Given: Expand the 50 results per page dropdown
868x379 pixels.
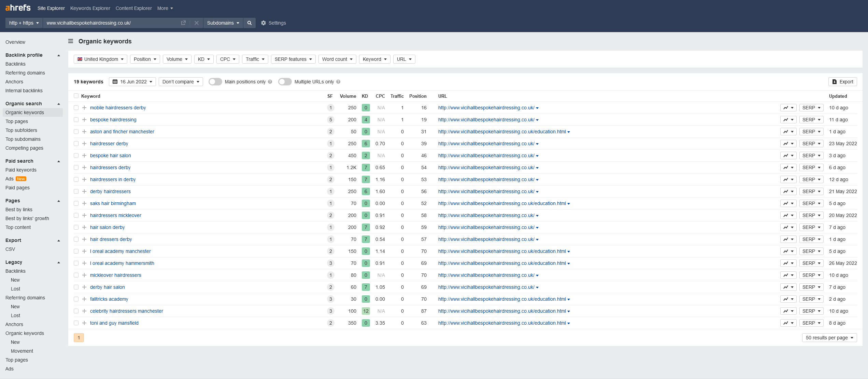Looking at the screenshot, I should [829, 338].
